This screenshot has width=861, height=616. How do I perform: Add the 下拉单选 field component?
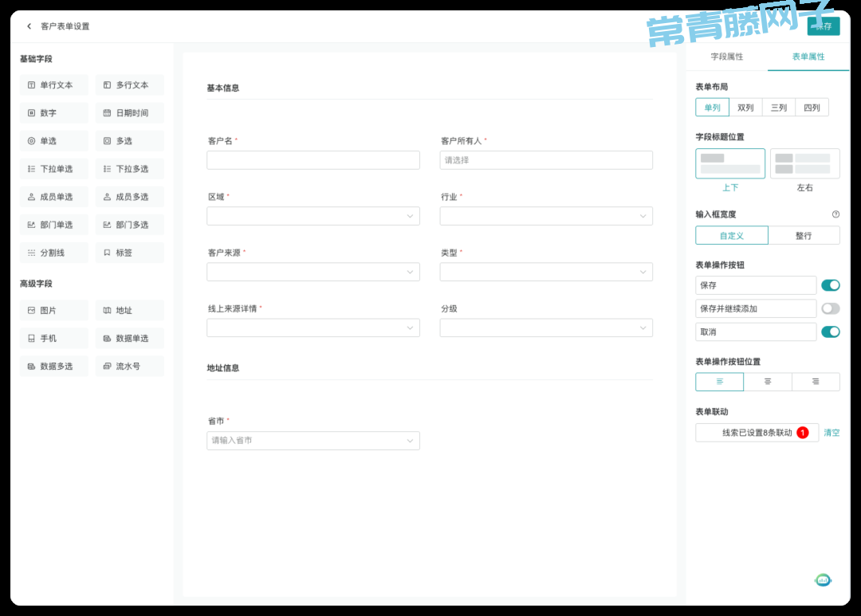pos(54,169)
